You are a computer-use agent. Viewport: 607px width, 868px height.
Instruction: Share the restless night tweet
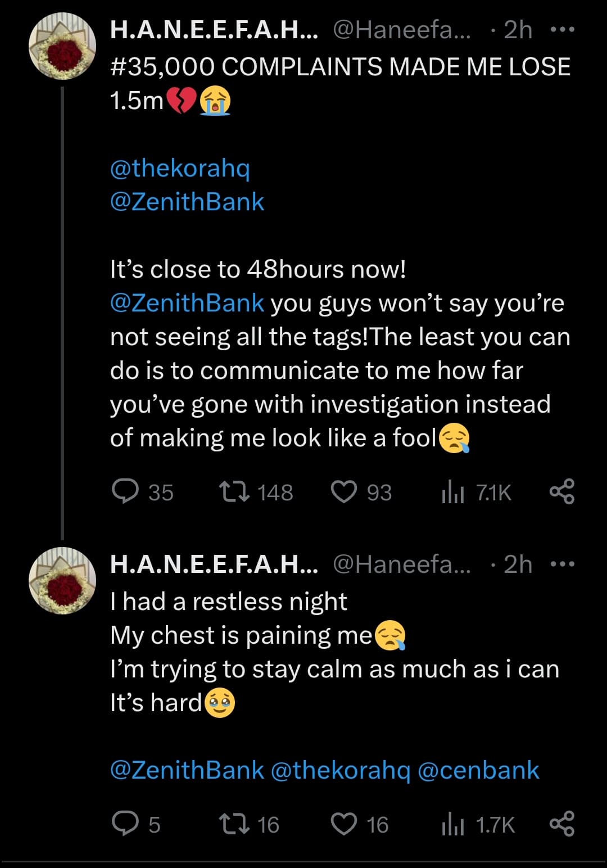point(561,824)
